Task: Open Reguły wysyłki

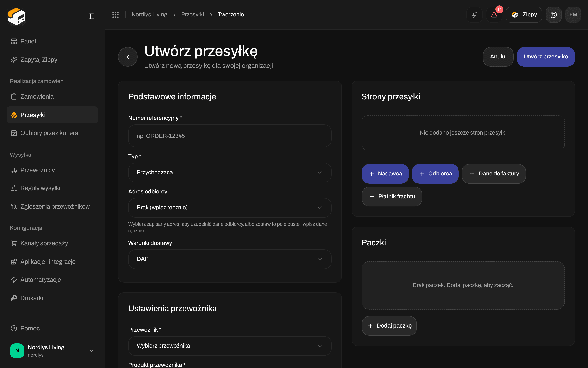Action: pyautogui.click(x=52, y=188)
